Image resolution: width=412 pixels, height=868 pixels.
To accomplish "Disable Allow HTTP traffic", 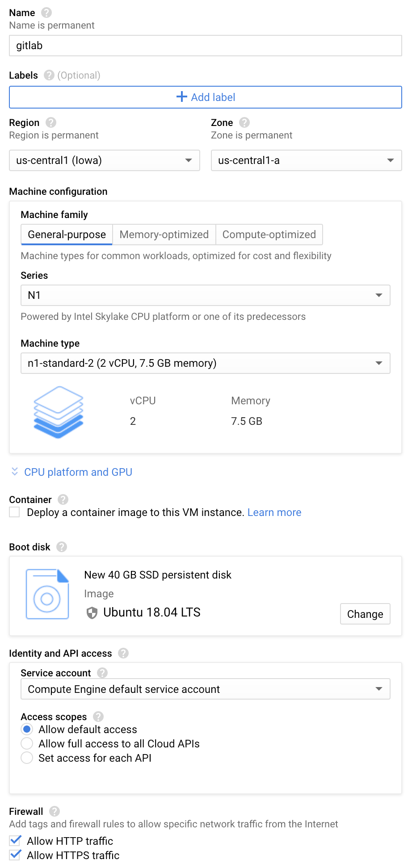I will pos(15,840).
